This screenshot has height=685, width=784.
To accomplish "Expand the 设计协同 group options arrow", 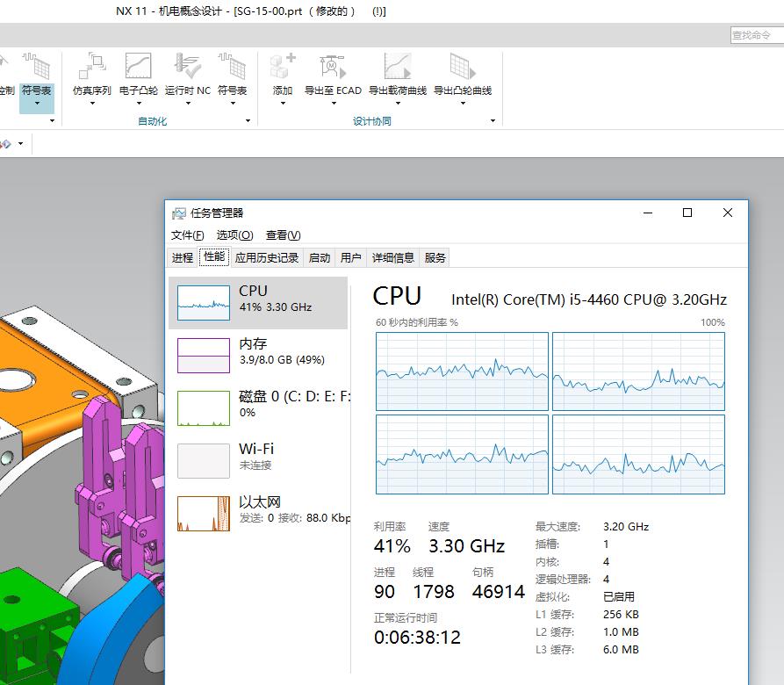I will (493, 121).
